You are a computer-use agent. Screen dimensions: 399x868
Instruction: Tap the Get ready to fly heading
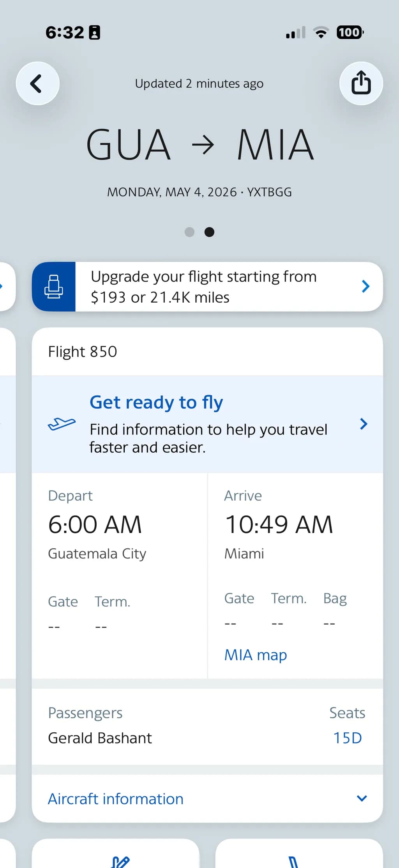[156, 402]
